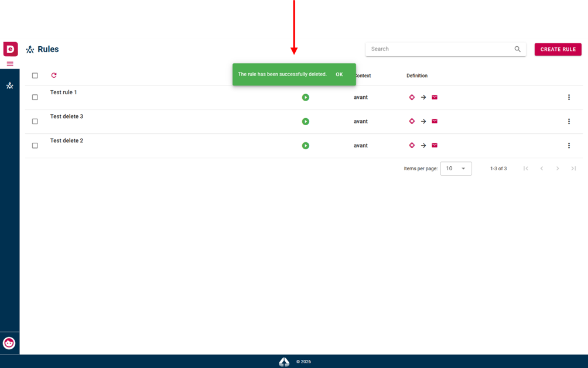
Task: Click the Test delete 2 name
Action: (x=66, y=140)
